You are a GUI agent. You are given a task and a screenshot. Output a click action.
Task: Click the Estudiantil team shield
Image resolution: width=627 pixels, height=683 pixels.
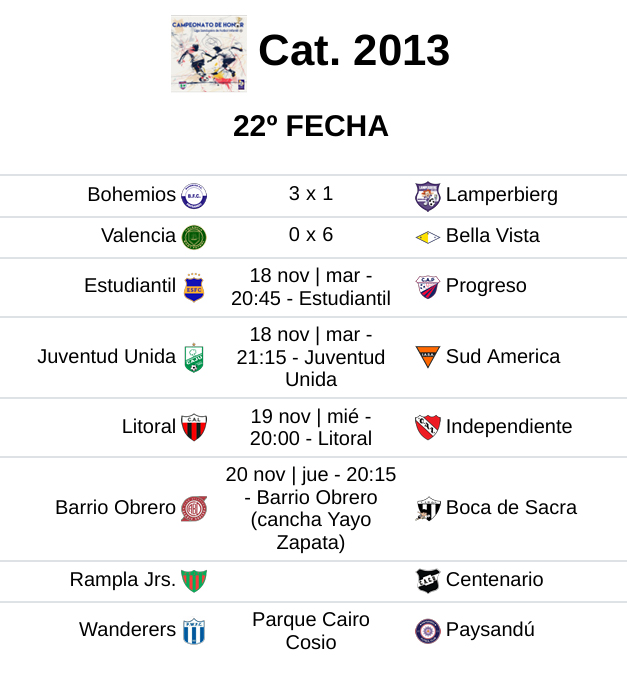(194, 288)
